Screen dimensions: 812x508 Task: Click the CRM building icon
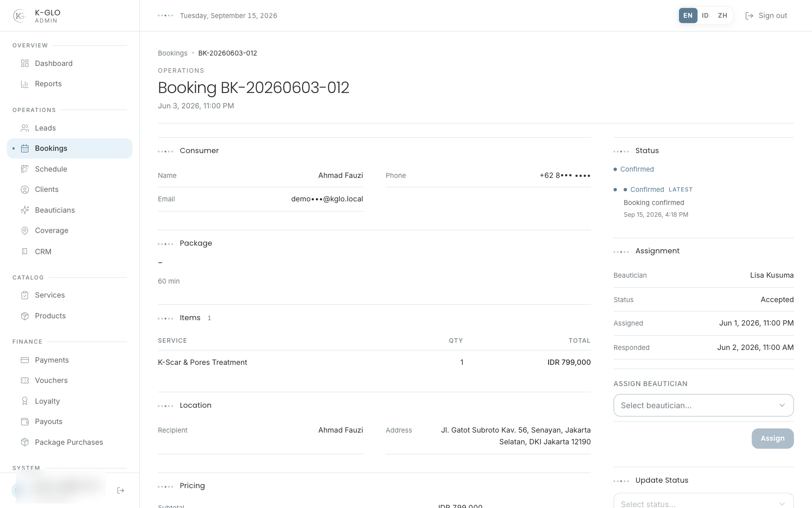(25, 252)
